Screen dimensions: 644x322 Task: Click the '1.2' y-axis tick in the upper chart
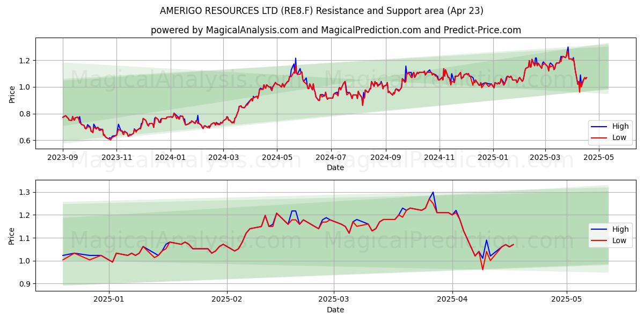[26, 60]
